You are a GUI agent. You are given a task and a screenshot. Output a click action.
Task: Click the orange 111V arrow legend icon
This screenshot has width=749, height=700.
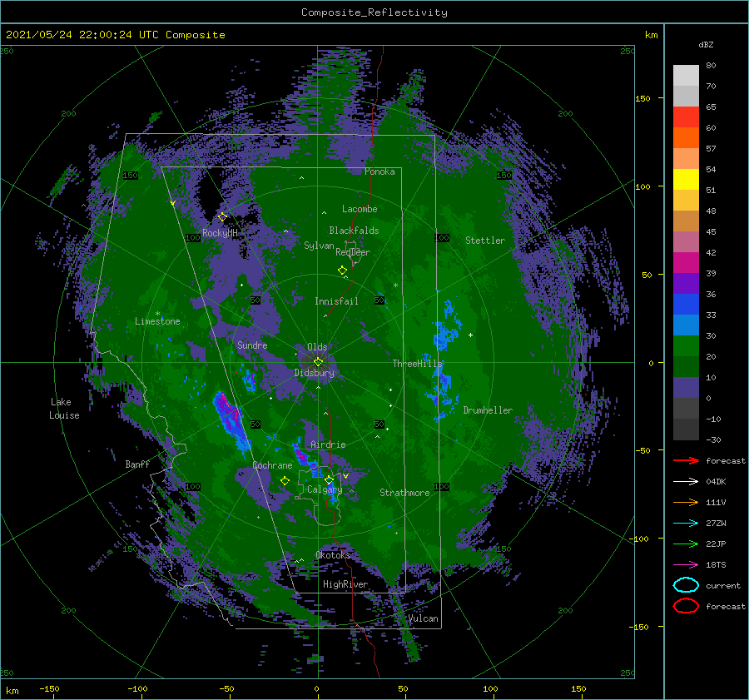point(686,502)
